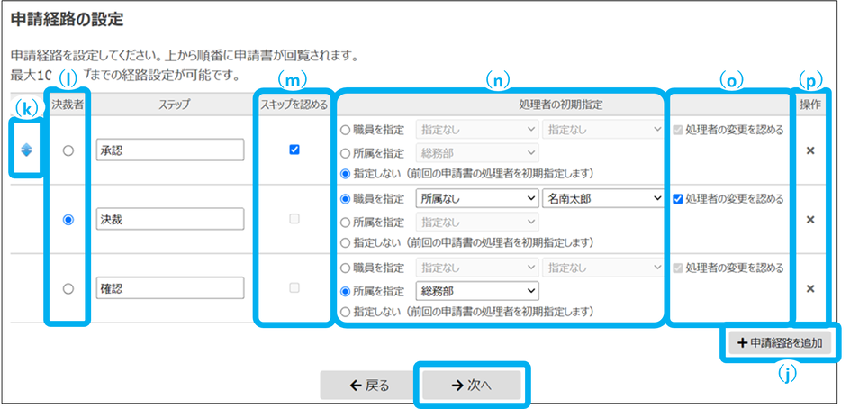This screenshot has width=868, height=409.
Task: Click the blue sort arrows icon for the 承認 row
Action: coord(27,150)
